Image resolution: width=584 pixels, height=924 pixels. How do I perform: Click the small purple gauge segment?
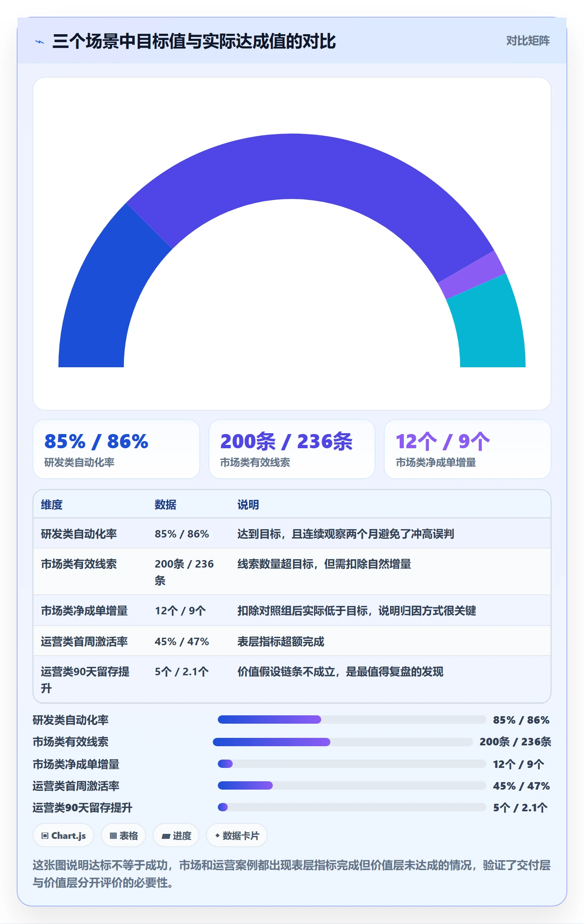tap(471, 275)
